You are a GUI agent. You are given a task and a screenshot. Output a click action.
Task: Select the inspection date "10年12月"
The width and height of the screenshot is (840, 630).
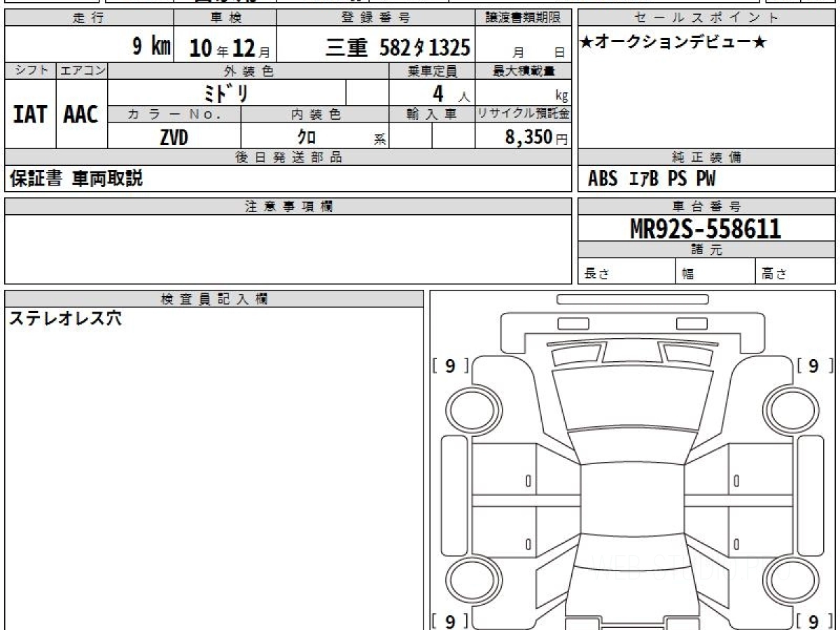tap(229, 48)
